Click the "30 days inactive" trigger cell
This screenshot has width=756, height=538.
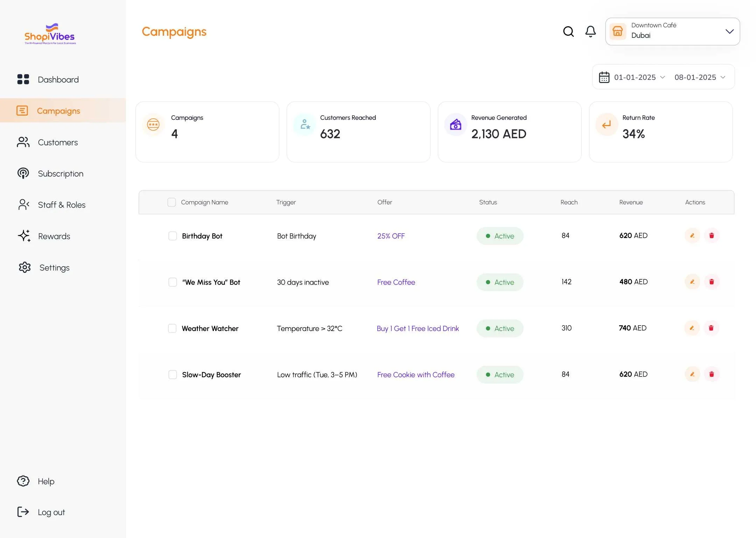point(303,282)
